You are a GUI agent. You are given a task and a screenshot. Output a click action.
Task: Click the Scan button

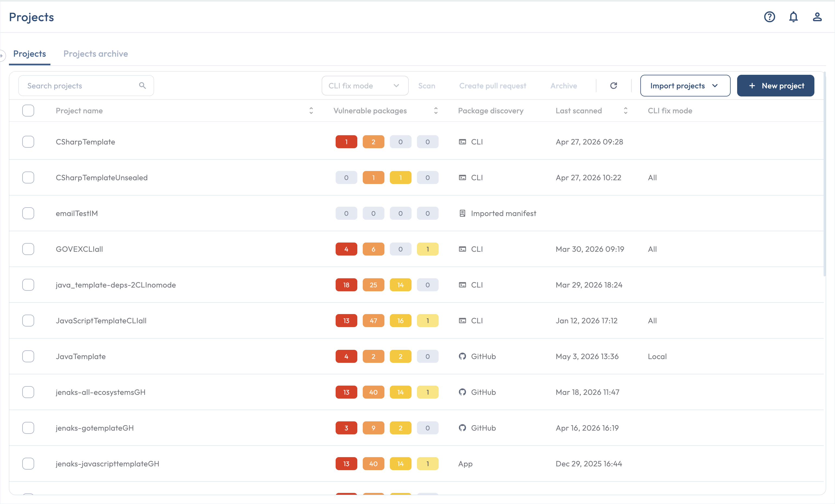click(x=426, y=86)
